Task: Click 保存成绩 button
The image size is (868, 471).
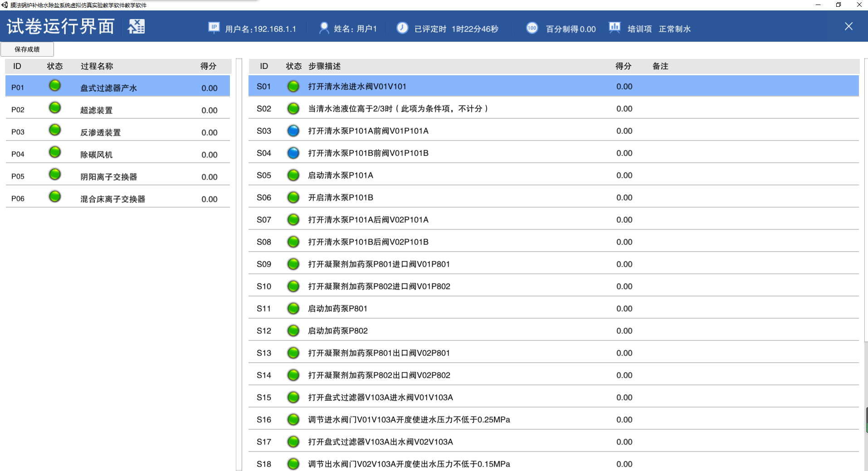Action: pyautogui.click(x=27, y=49)
